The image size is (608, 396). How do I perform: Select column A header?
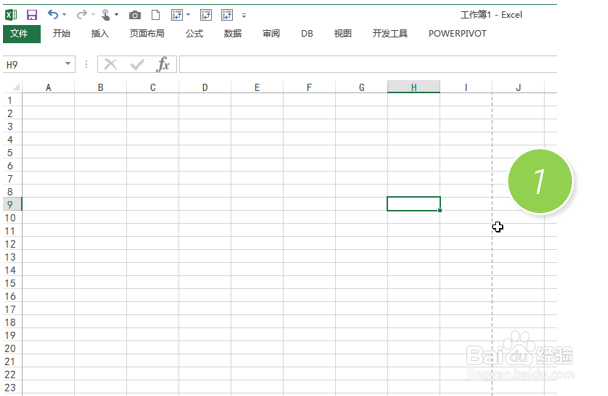[x=48, y=88]
